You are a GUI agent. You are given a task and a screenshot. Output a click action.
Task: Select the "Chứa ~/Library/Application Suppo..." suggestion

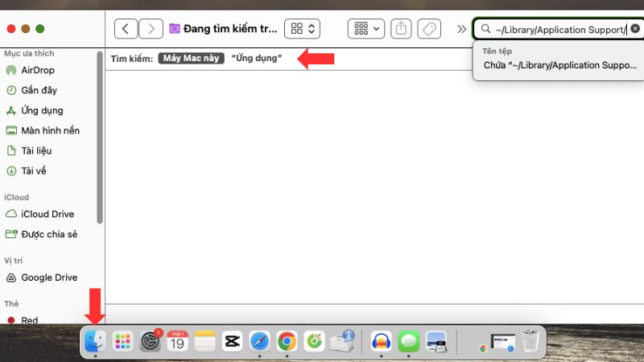click(559, 65)
